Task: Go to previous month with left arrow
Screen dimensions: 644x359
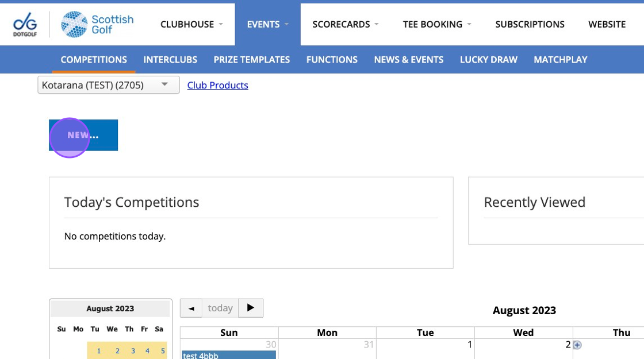Action: (x=191, y=308)
